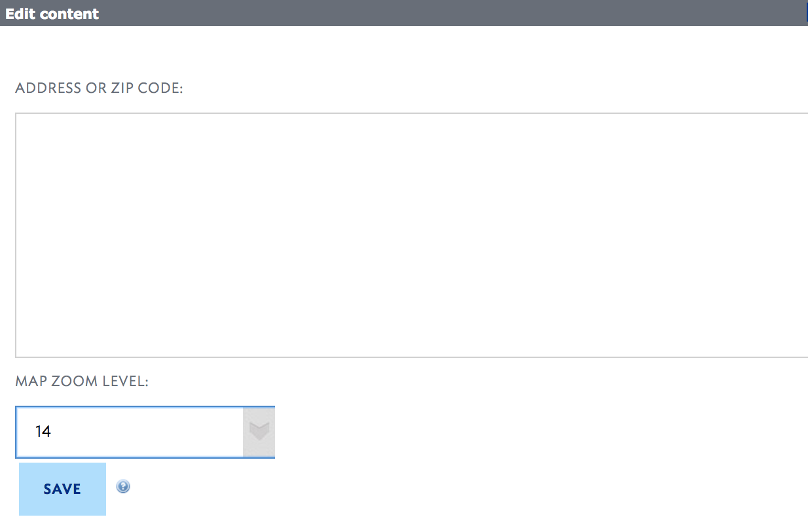Click the gray arrow box beside the 14 value
808x532 pixels.
pyautogui.click(x=259, y=432)
